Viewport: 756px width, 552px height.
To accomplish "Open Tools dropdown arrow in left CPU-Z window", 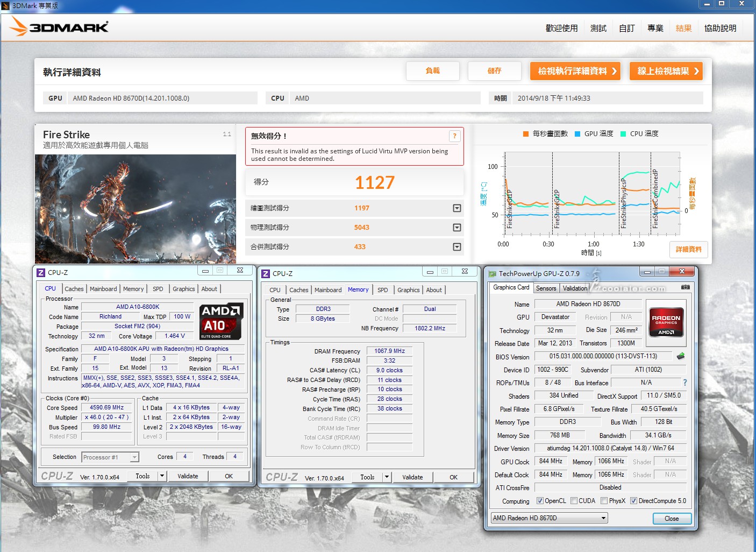I will tap(162, 476).
